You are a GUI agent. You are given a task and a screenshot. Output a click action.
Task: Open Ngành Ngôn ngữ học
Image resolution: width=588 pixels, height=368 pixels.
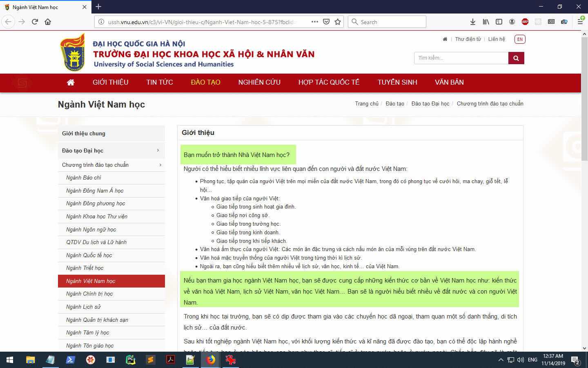111,229
